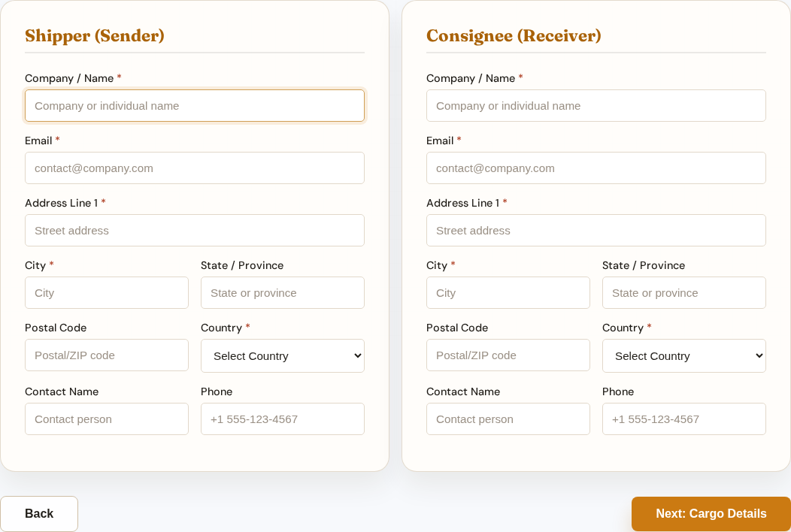The height and width of the screenshot is (532, 791).
Task: Click the Consignee Company / Name field
Action: pyautogui.click(x=596, y=105)
